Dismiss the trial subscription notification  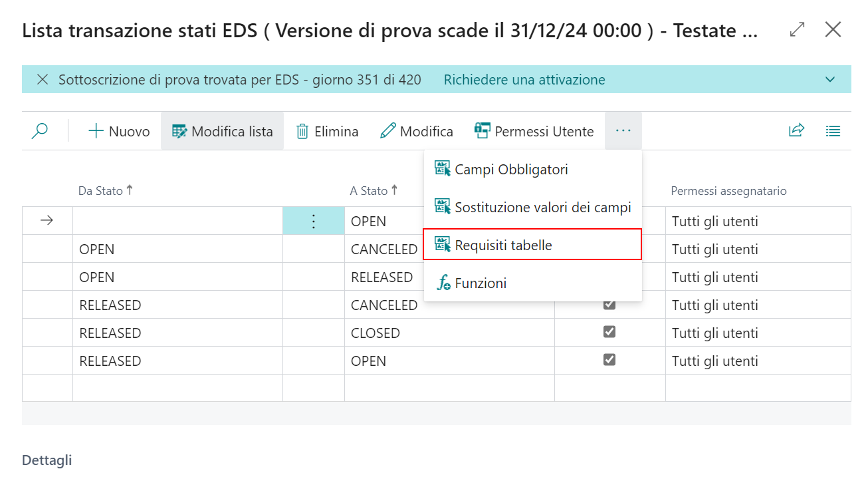(43, 80)
